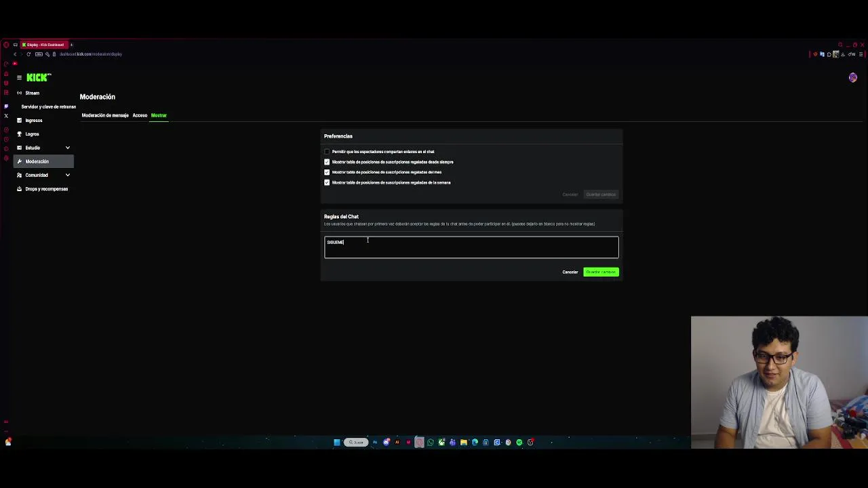The width and height of the screenshot is (868, 488).
Task: Expand the Estudio chevron
Action: [x=68, y=148]
